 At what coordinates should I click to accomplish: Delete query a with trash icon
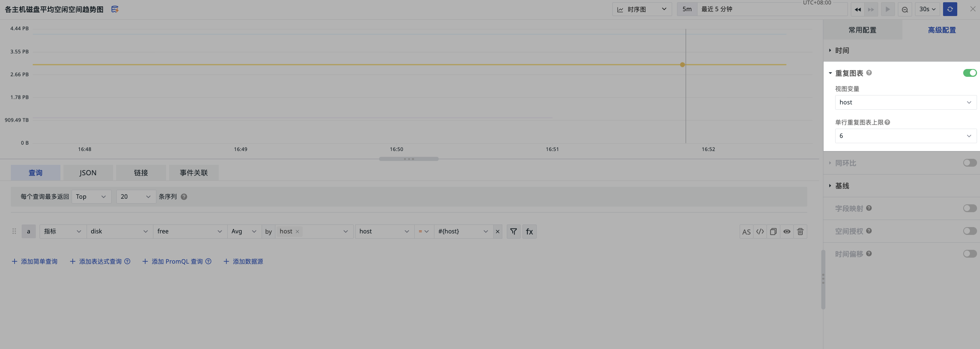click(x=800, y=232)
